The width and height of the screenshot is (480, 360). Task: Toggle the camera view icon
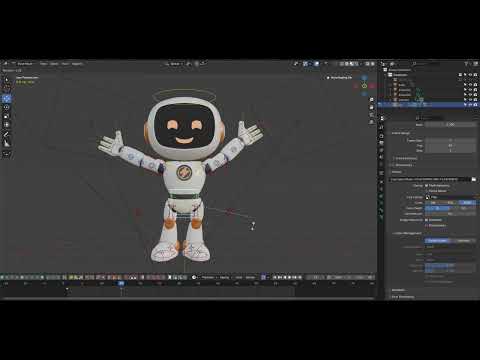pos(372,115)
